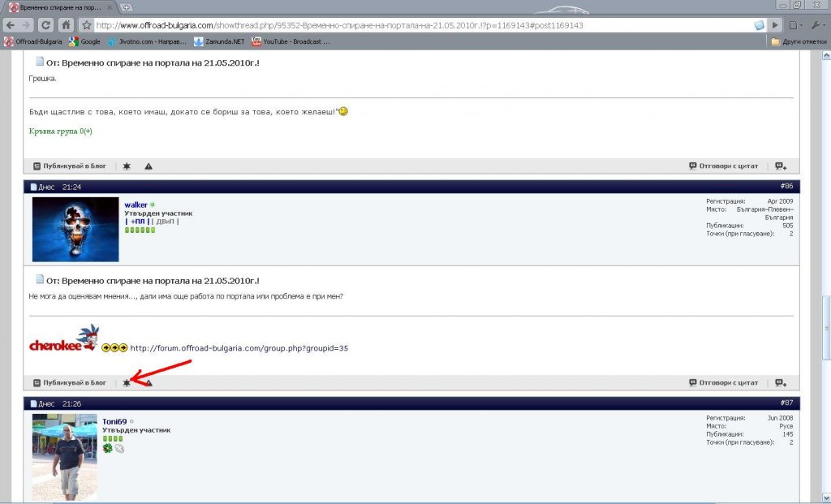
Task: Close the 'Временно спиране на пор...' tab
Action: pyautogui.click(x=110, y=7)
